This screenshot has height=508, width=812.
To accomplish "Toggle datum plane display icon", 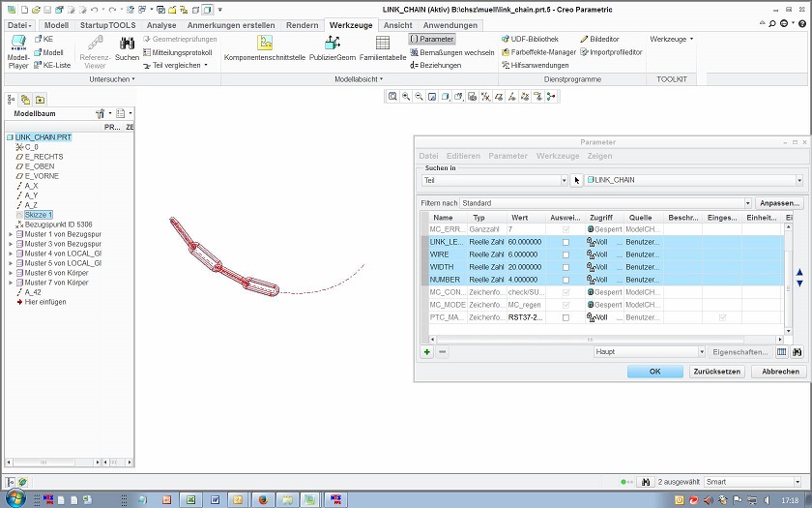I will (x=499, y=97).
